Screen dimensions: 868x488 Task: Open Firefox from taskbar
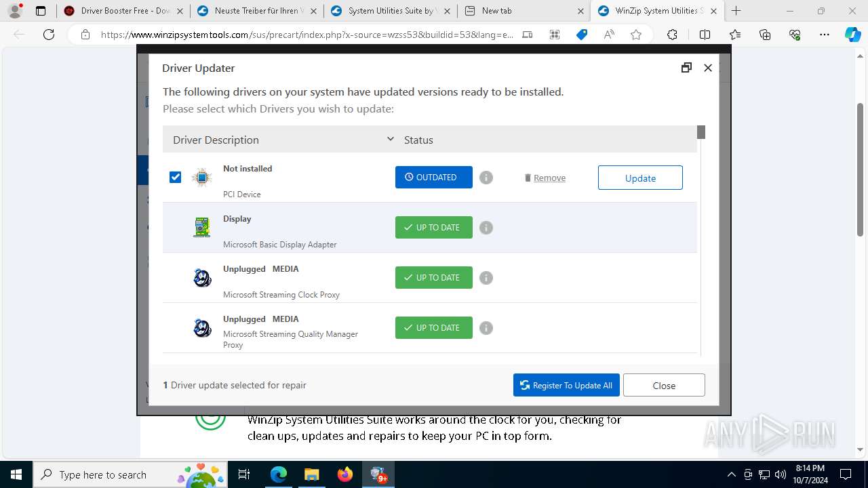point(344,474)
